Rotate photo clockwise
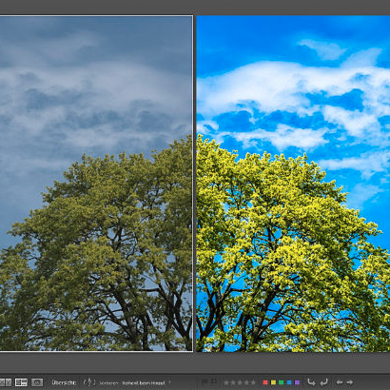The height and width of the screenshot is (390, 390). click(324, 382)
